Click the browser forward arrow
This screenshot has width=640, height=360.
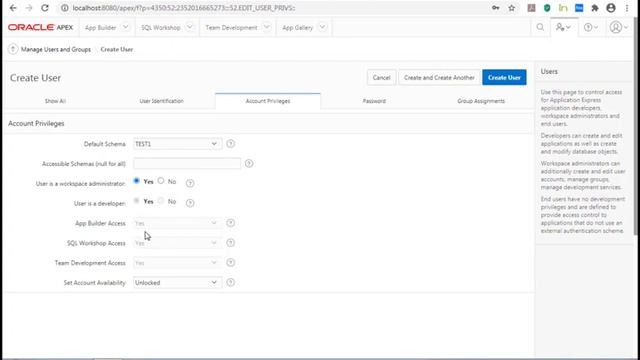pos(29,8)
